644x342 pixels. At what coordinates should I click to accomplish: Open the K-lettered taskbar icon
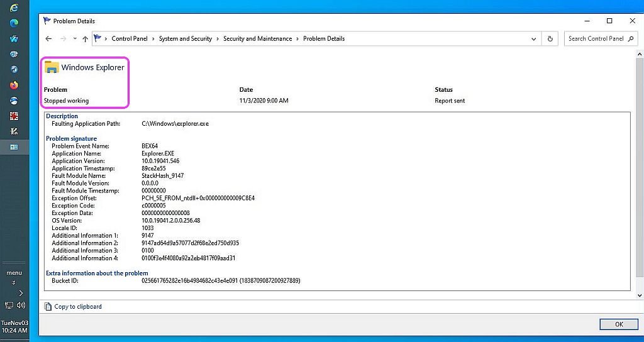[x=14, y=131]
